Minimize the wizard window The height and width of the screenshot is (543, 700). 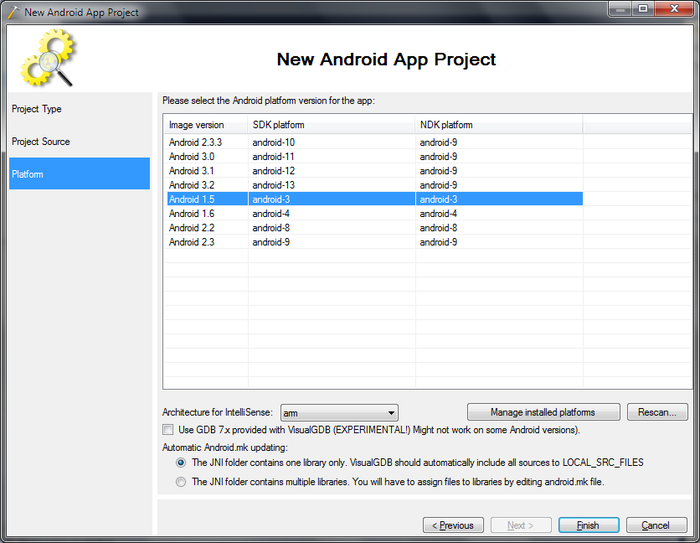[x=620, y=8]
